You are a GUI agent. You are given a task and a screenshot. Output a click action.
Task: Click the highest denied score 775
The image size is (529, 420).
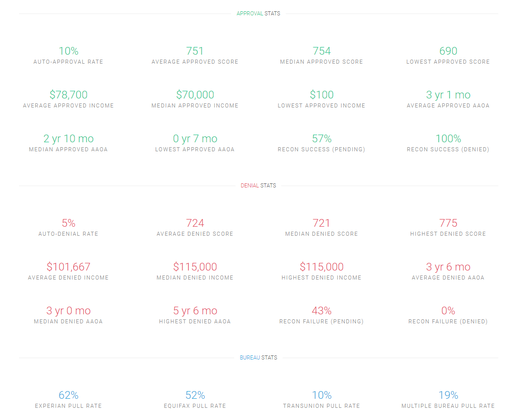pos(448,224)
